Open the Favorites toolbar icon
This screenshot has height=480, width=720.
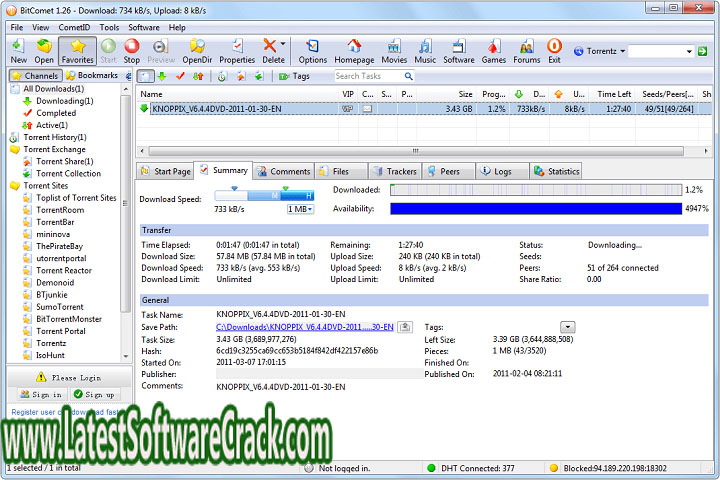click(x=78, y=50)
